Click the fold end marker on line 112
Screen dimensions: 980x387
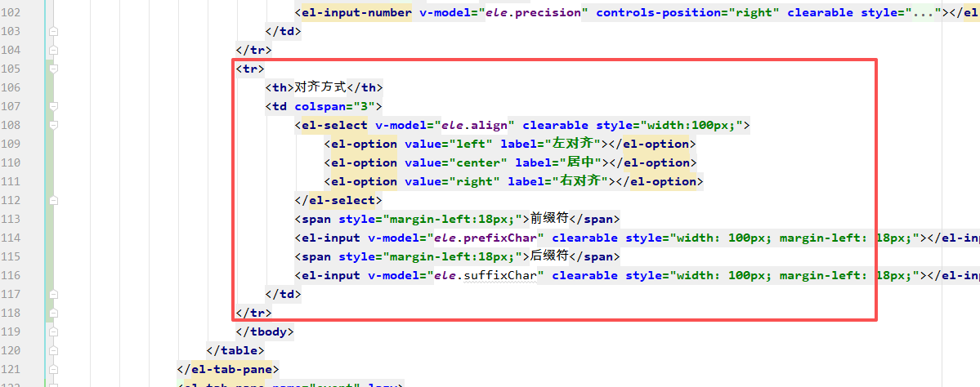54,200
